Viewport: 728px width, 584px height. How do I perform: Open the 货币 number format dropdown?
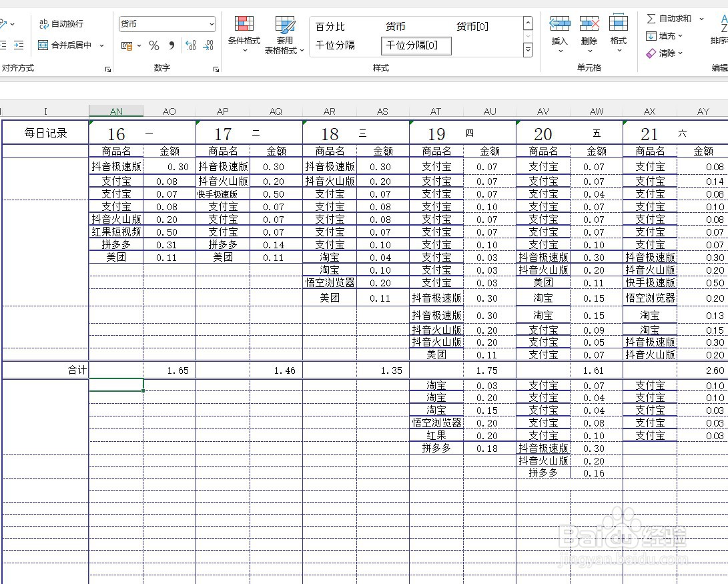(x=212, y=24)
